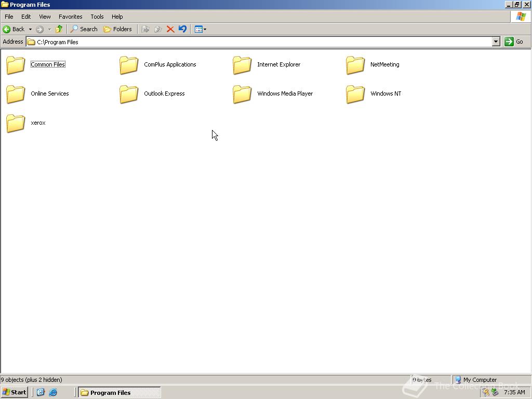532x399 pixels.
Task: Click the blue Undo icon
Action: click(182, 29)
